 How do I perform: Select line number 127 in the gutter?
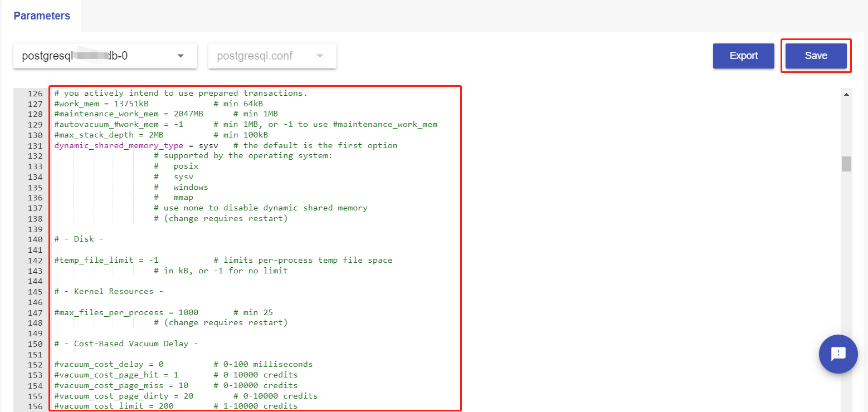pyautogui.click(x=35, y=104)
